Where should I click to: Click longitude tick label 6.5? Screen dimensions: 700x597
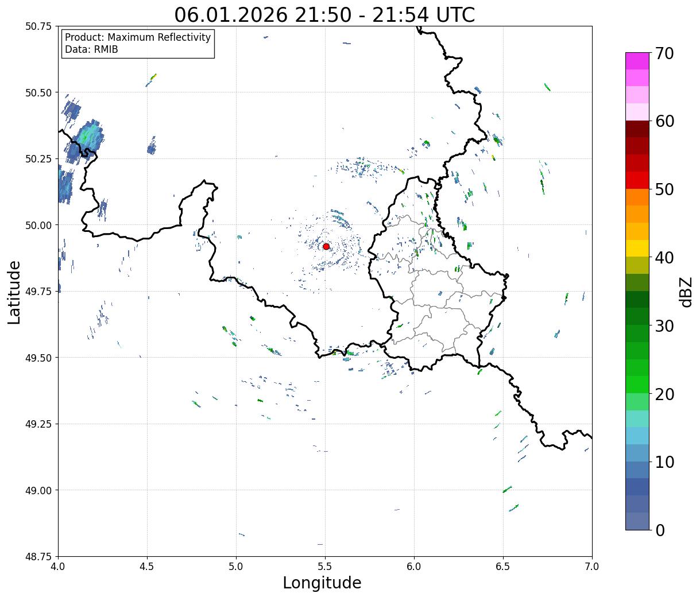coord(503,567)
